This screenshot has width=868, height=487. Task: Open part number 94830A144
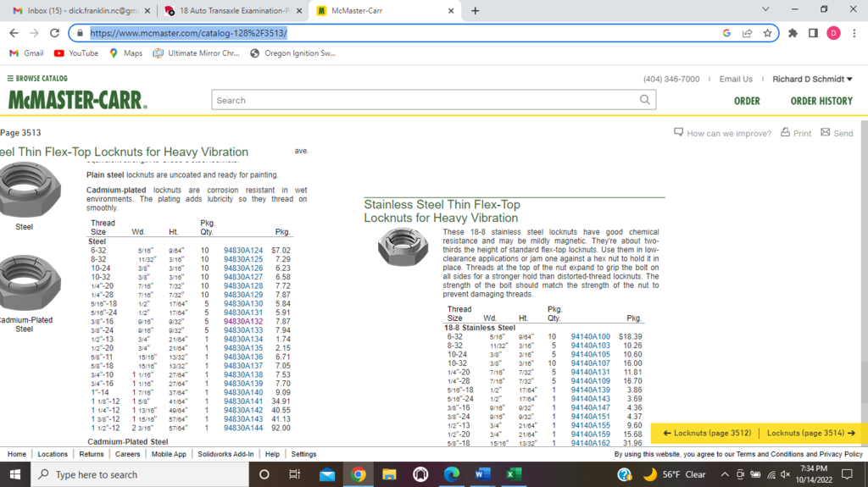tap(243, 428)
